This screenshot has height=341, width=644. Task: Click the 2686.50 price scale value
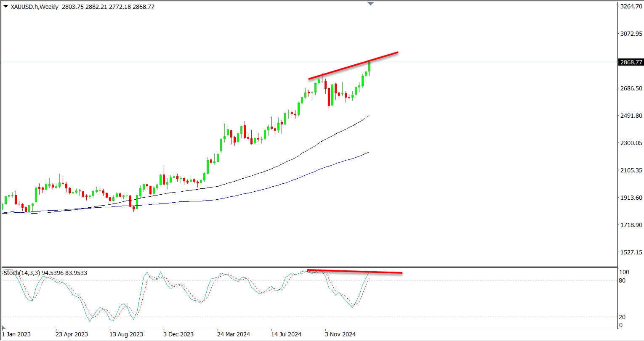tap(631, 88)
